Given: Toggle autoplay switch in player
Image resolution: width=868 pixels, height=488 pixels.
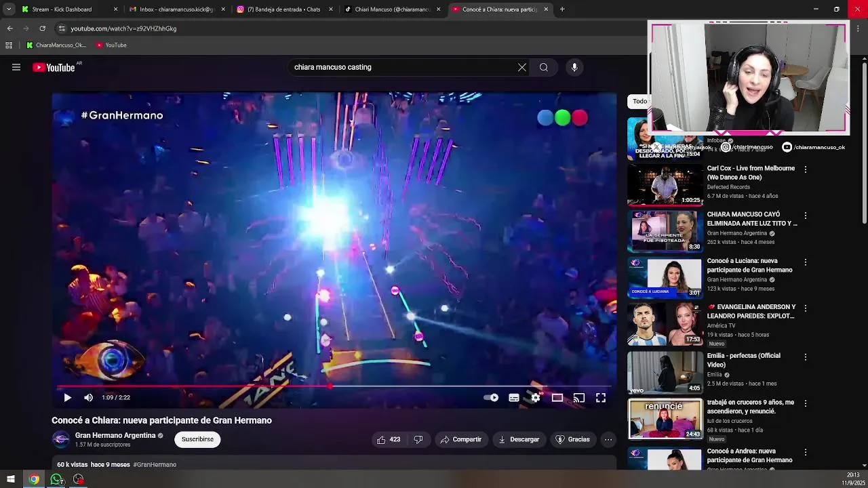Looking at the screenshot, I should pyautogui.click(x=491, y=398).
